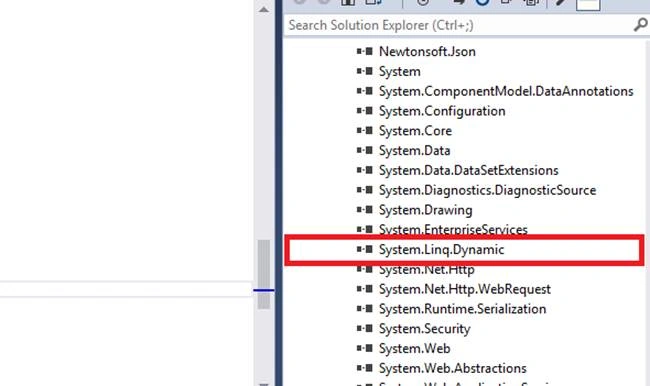Select the System.Security reference
Screen dimensions: 650x386
424,329
